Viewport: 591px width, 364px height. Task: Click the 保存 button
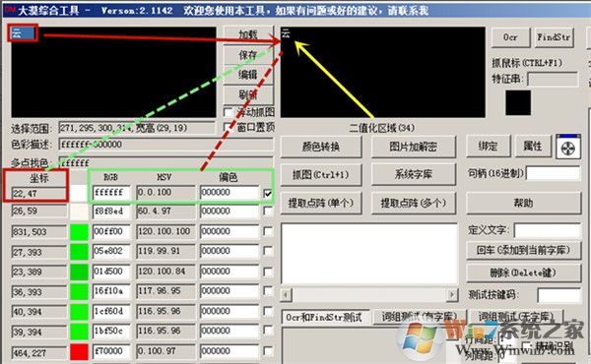[248, 55]
